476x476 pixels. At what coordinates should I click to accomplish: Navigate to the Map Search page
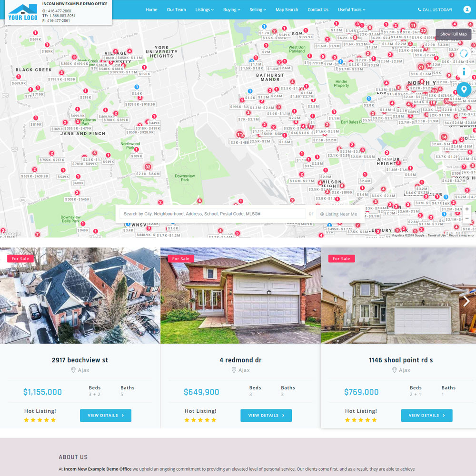(287, 10)
